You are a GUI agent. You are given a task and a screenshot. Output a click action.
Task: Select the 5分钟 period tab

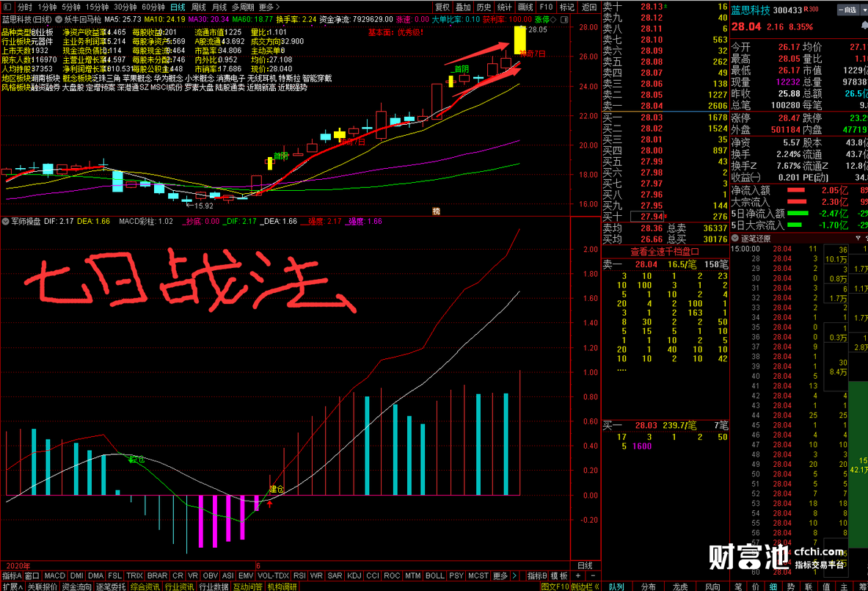71,7
